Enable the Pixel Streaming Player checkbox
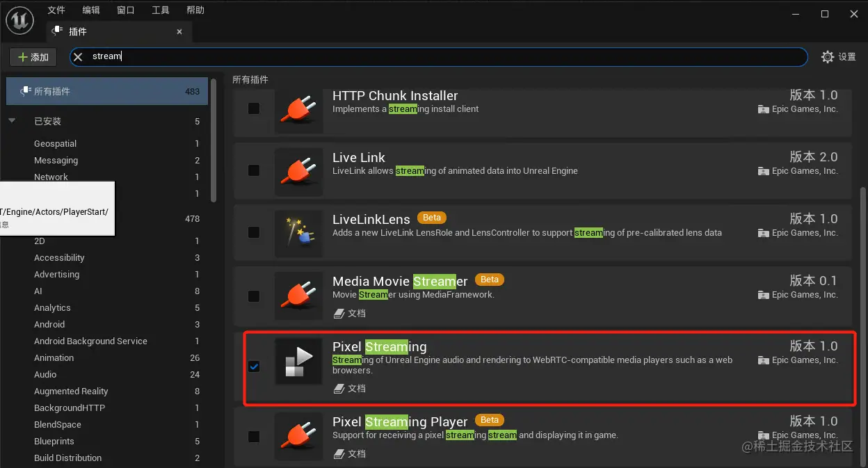Screen dimensions: 868x468 tap(254, 437)
